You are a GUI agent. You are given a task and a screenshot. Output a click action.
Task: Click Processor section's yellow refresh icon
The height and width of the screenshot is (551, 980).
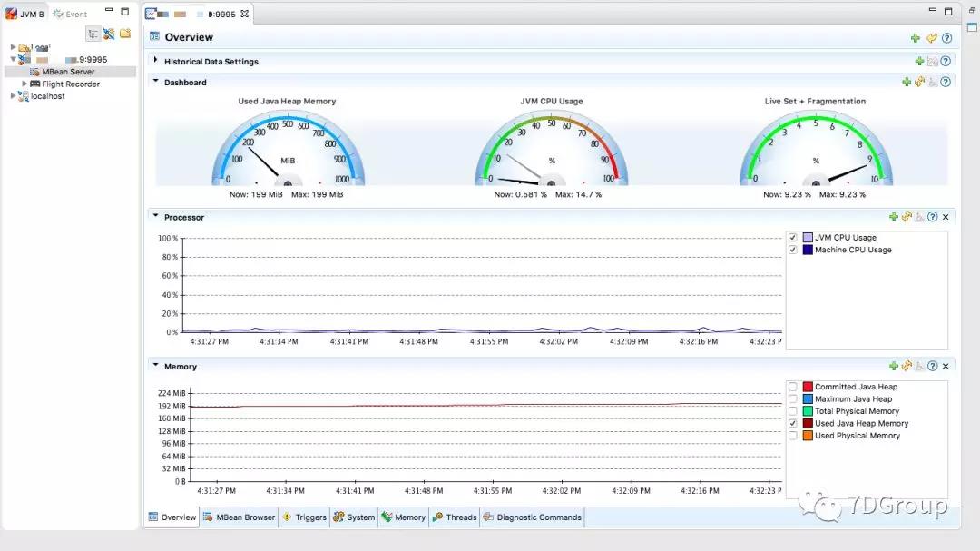point(906,217)
